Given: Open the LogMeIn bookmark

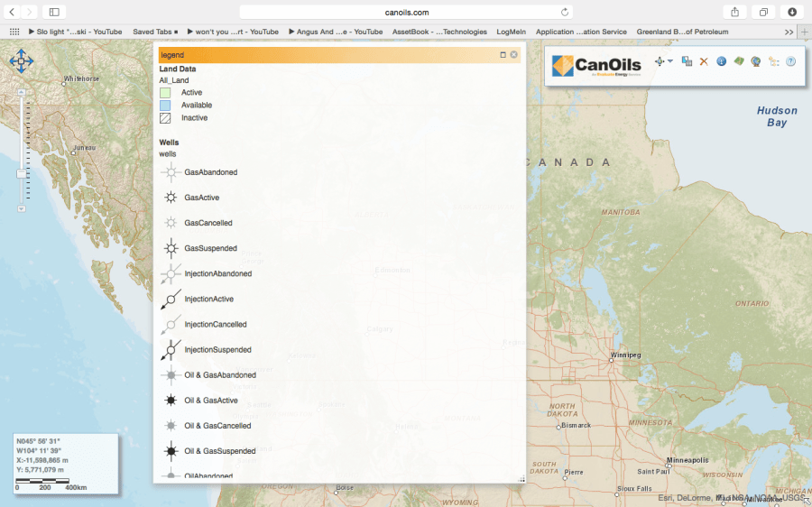Looking at the screenshot, I should [511, 32].
